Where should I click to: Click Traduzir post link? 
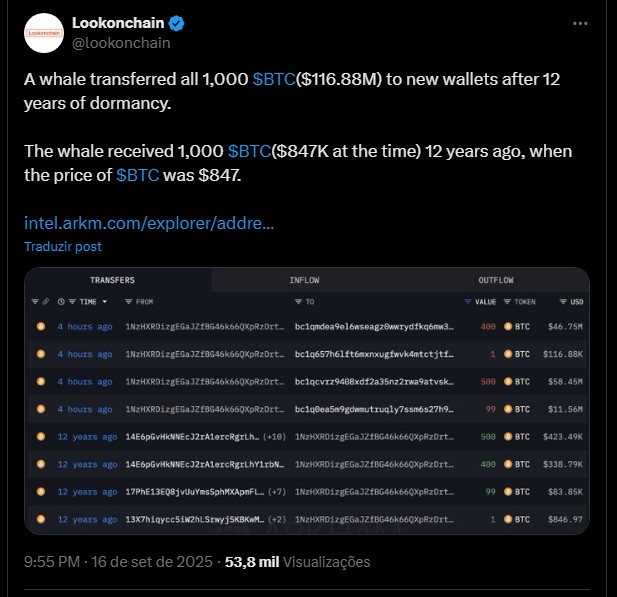(63, 246)
